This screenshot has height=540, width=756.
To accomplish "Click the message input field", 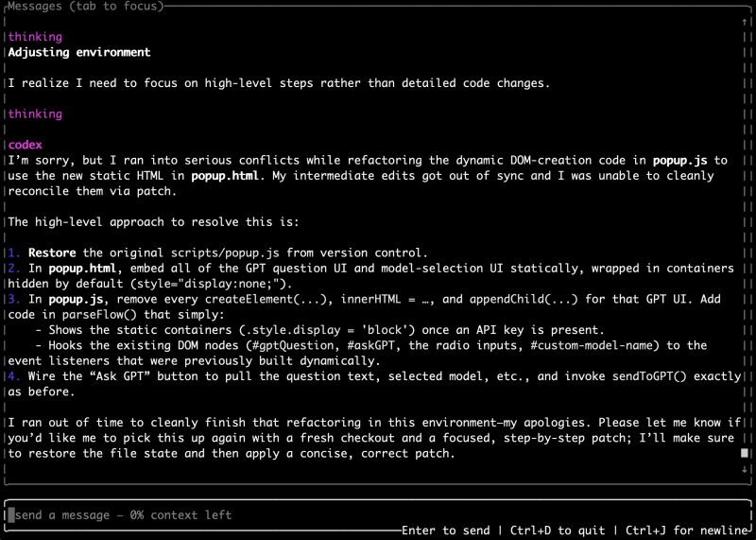I will [x=377, y=514].
